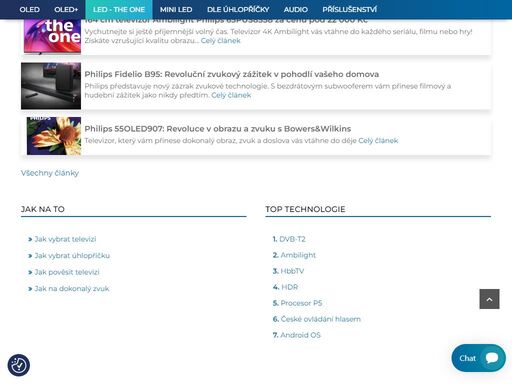Open HbbTV technology link
The image size is (512, 384).
[x=292, y=271]
